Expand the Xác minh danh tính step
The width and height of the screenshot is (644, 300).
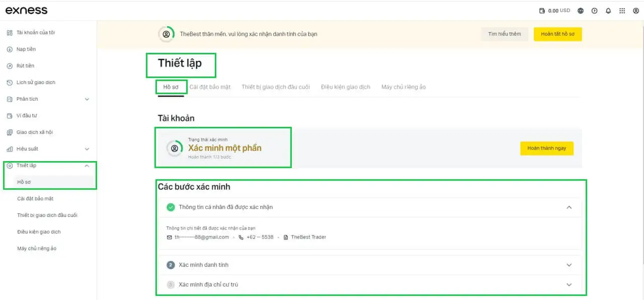569,265
